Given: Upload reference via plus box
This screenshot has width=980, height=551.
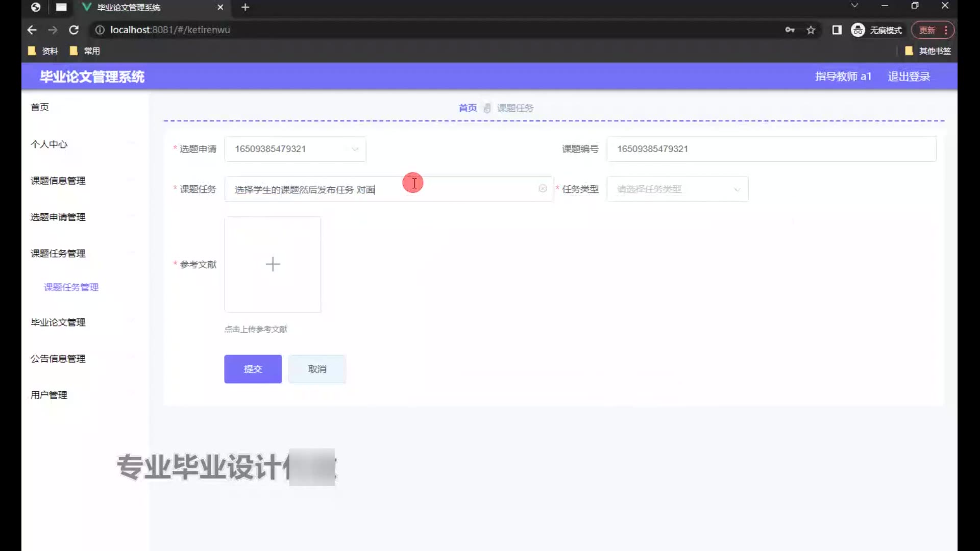Looking at the screenshot, I should (x=273, y=264).
